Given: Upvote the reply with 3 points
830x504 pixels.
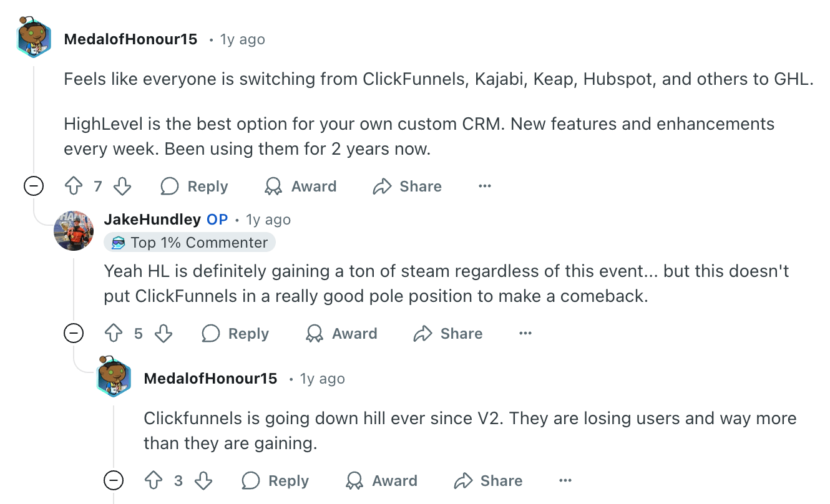Looking at the screenshot, I should [154, 481].
